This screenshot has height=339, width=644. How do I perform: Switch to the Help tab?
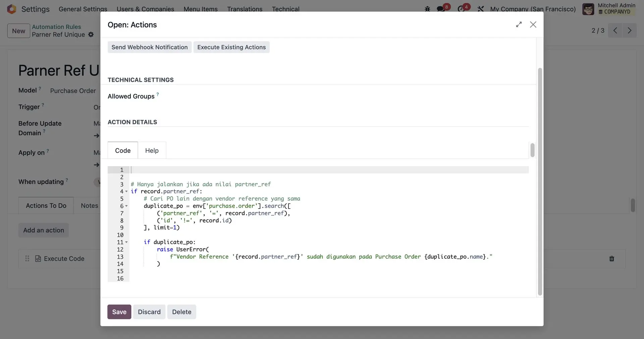[152, 151]
